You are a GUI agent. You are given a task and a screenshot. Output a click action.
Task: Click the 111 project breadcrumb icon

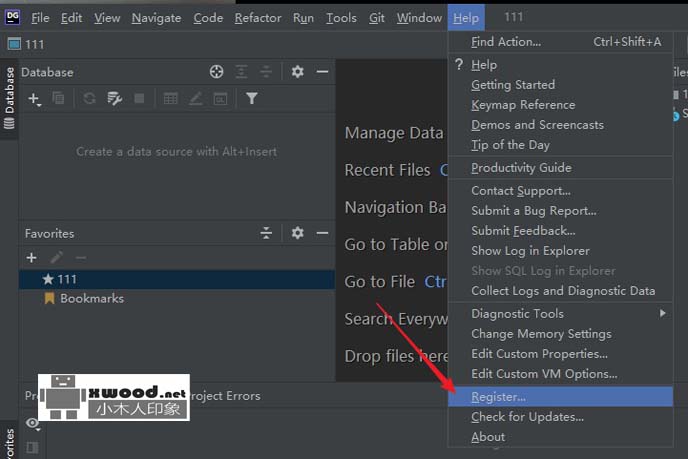coord(14,44)
